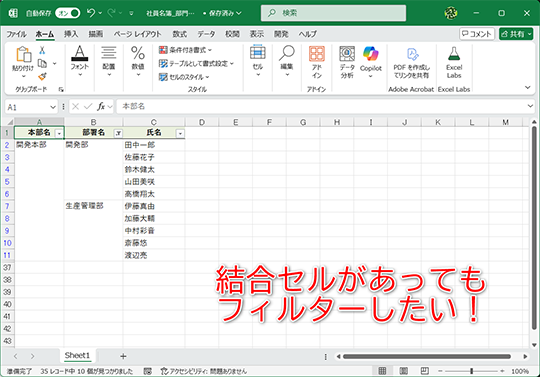Viewport: 540px width, 377px height.
Task: Select cell containing 田中一郎
Action: pos(154,145)
